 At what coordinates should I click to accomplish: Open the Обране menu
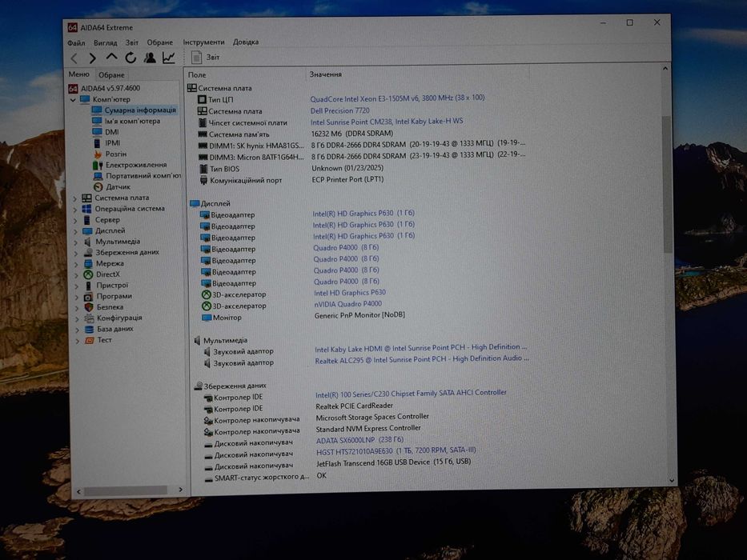coord(160,42)
